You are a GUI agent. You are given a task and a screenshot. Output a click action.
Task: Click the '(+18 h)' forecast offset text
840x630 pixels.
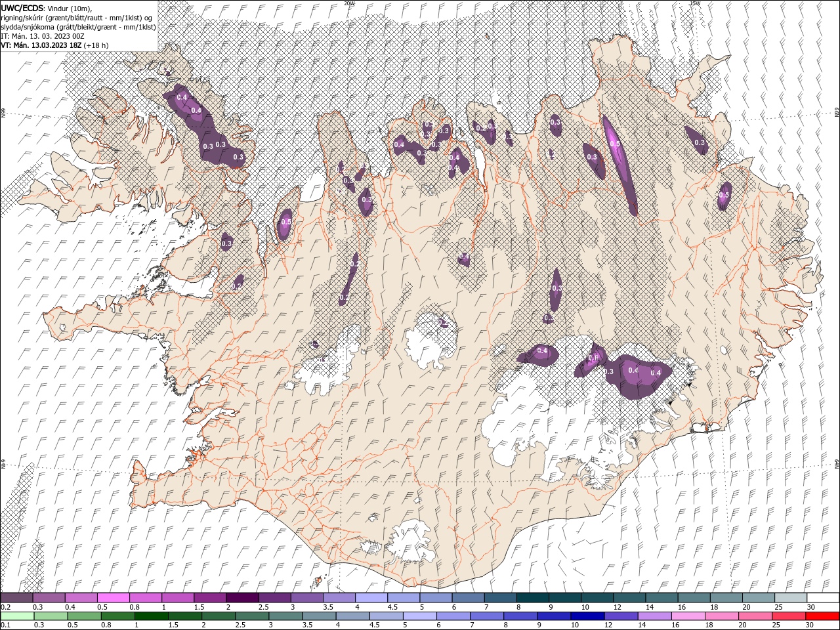coord(96,45)
